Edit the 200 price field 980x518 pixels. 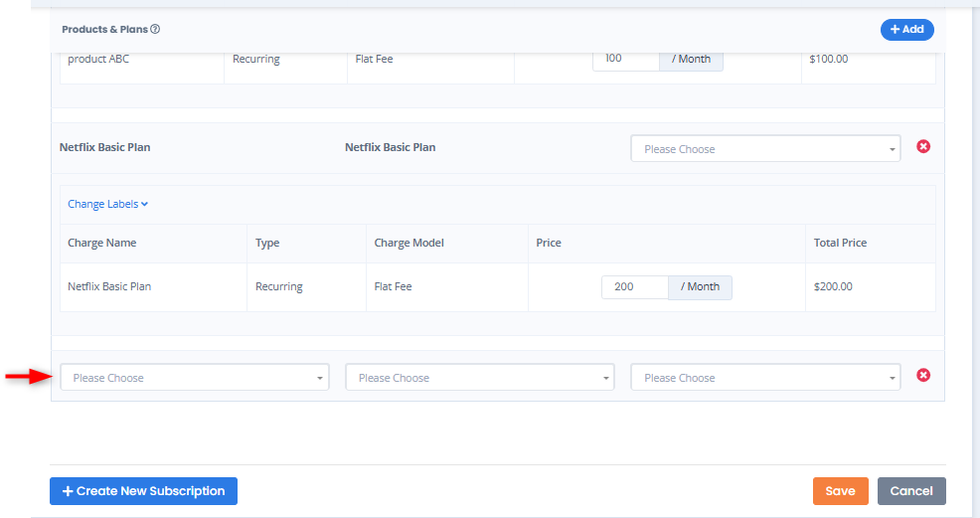tap(635, 286)
